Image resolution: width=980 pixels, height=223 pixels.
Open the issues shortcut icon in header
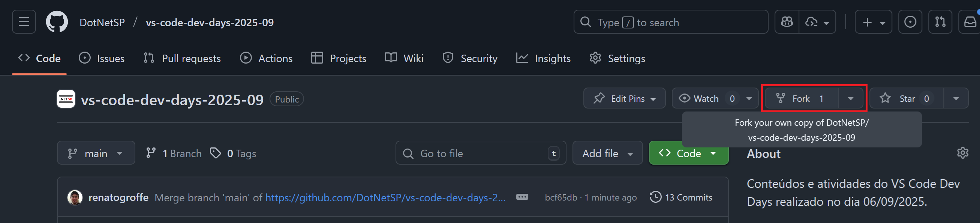(x=910, y=22)
